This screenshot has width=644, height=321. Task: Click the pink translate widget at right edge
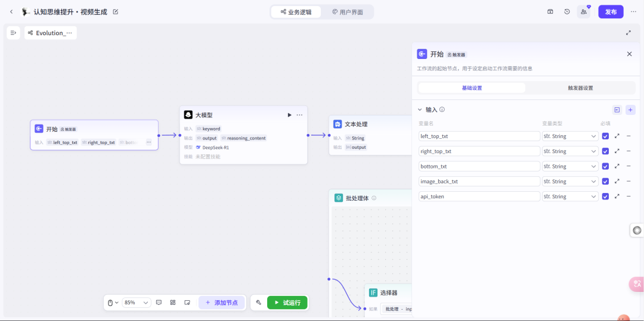[637, 283]
